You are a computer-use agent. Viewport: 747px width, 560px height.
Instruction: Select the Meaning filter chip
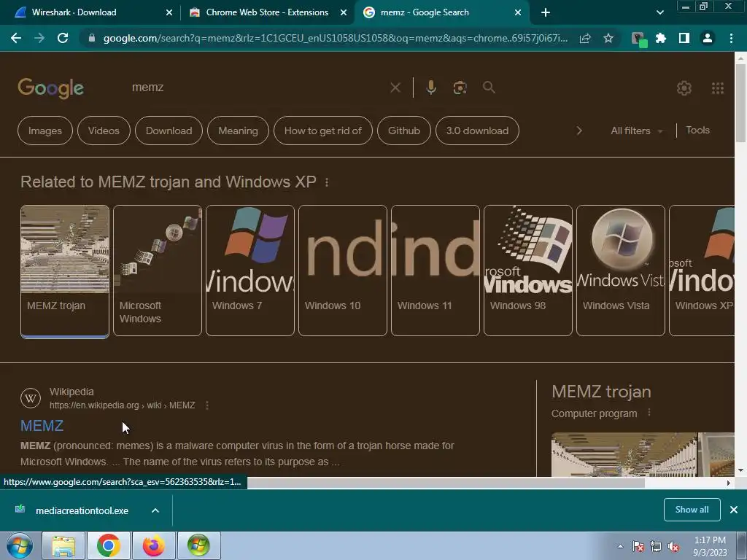pos(239,131)
